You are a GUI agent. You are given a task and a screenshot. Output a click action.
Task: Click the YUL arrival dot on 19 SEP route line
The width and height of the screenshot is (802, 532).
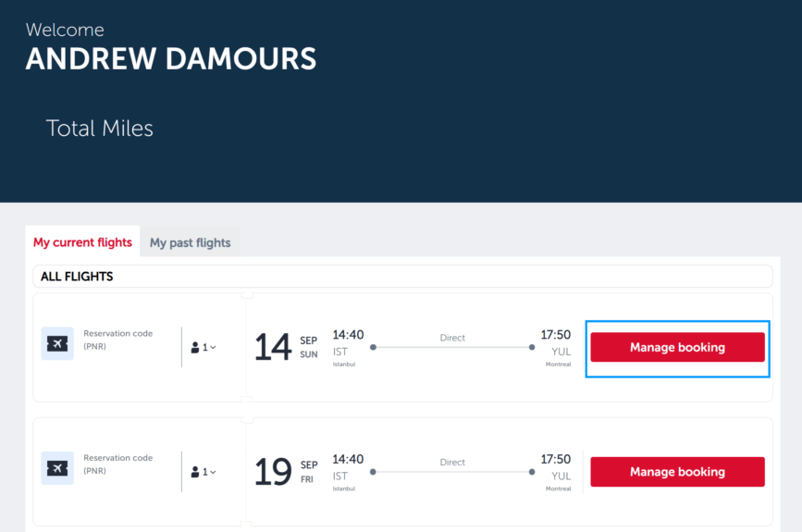pos(532,472)
